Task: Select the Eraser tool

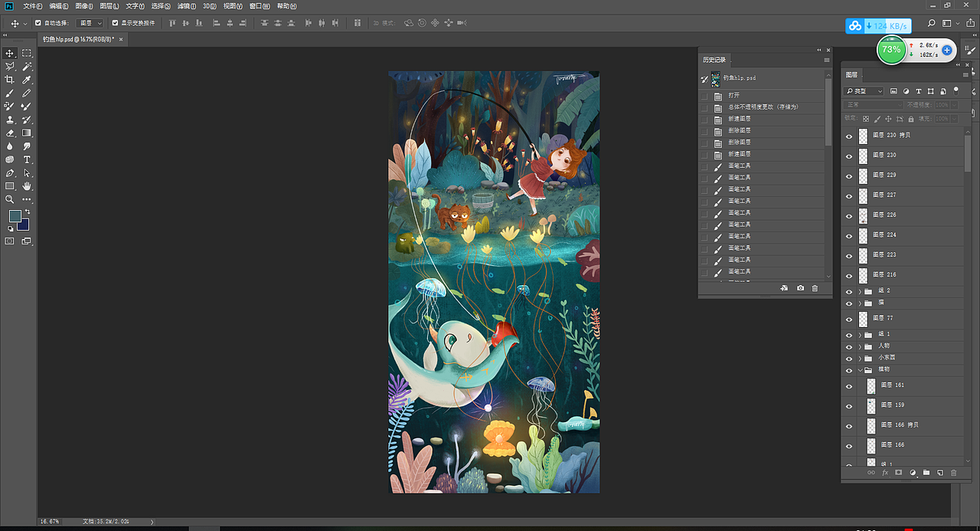Action: tap(10, 133)
